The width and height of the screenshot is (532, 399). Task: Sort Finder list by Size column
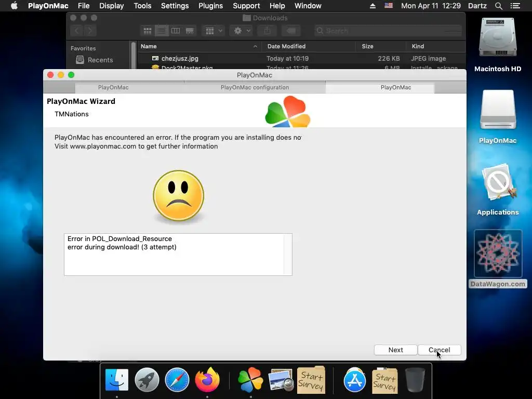point(367,46)
